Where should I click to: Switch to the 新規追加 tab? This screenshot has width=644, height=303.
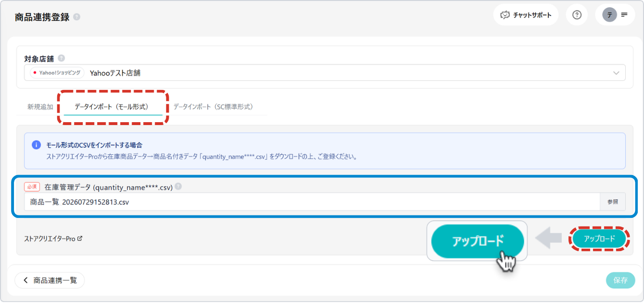pos(40,107)
